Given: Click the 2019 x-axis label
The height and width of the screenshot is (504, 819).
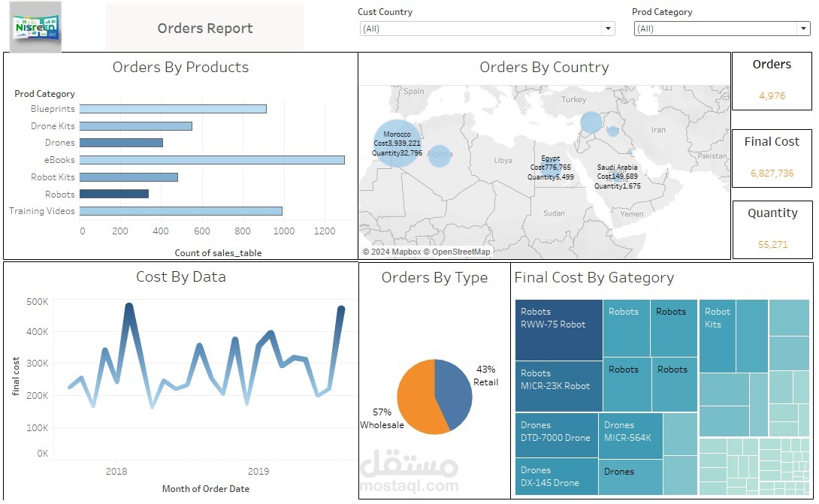Looking at the screenshot, I should tap(258, 471).
